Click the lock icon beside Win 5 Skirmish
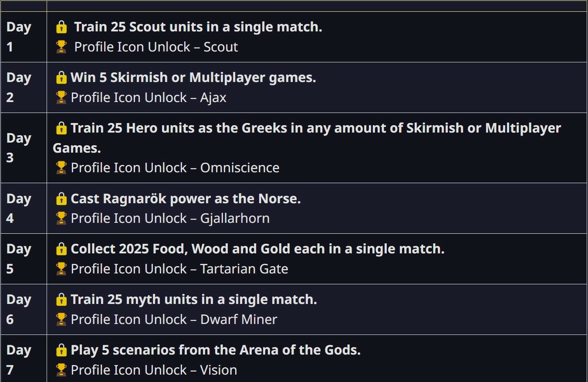 (x=61, y=78)
